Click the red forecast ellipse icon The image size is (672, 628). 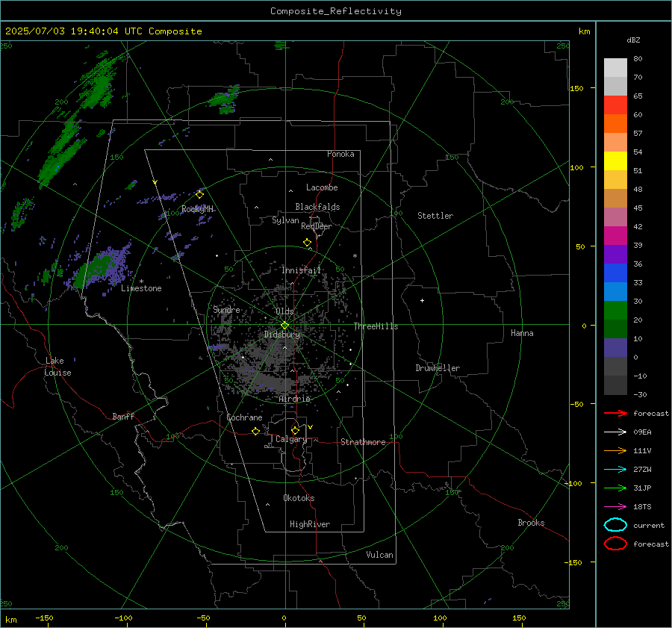pos(615,544)
